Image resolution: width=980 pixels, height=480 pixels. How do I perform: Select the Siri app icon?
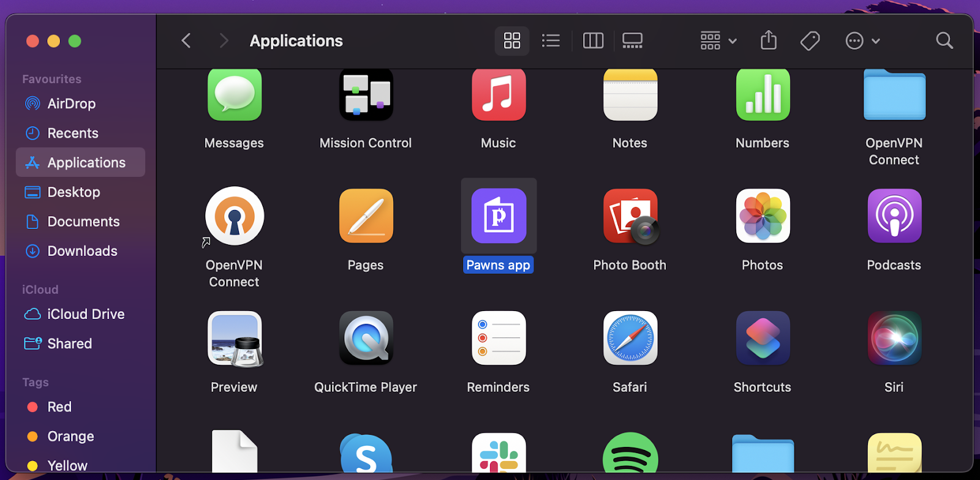[x=894, y=338]
